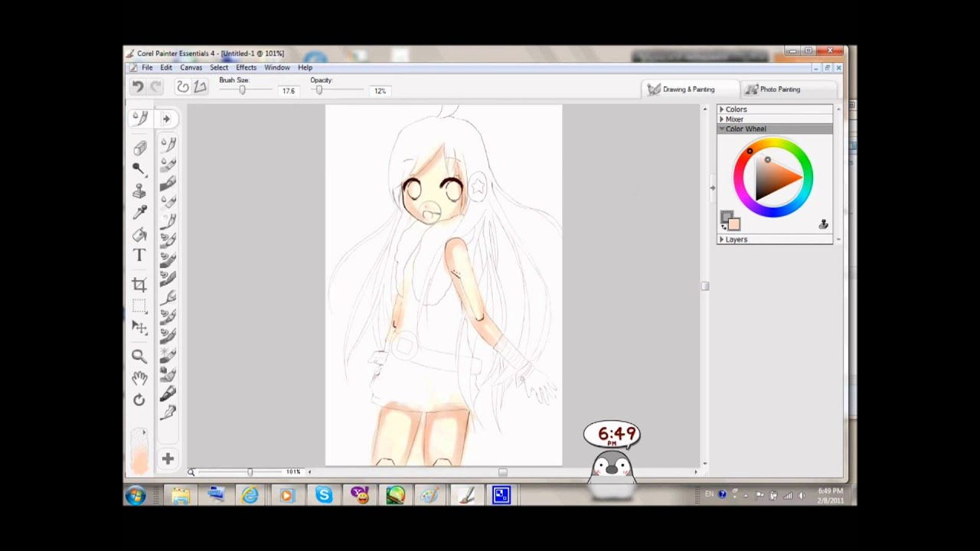
Task: Collapse the palette dock via arrow handle
Action: point(712,187)
